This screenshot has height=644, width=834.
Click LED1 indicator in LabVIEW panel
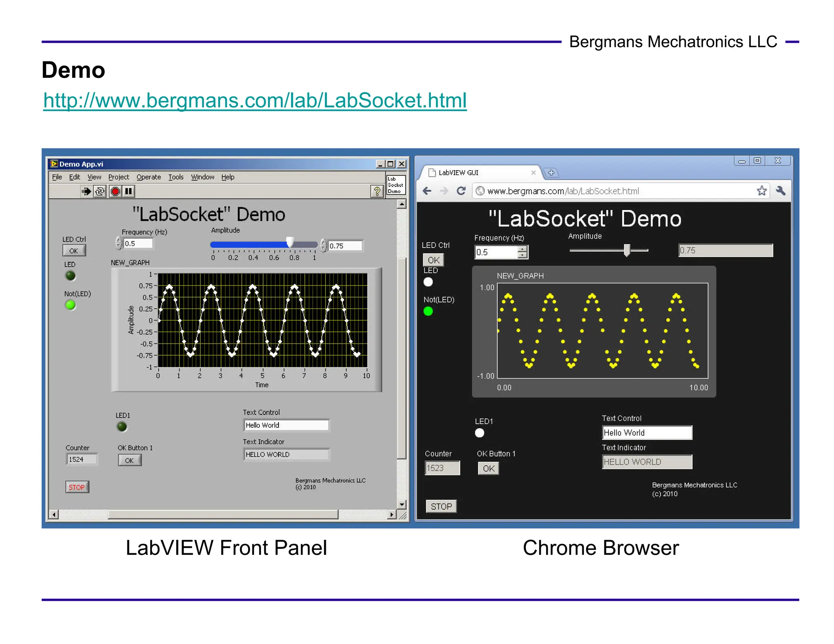pos(122,426)
